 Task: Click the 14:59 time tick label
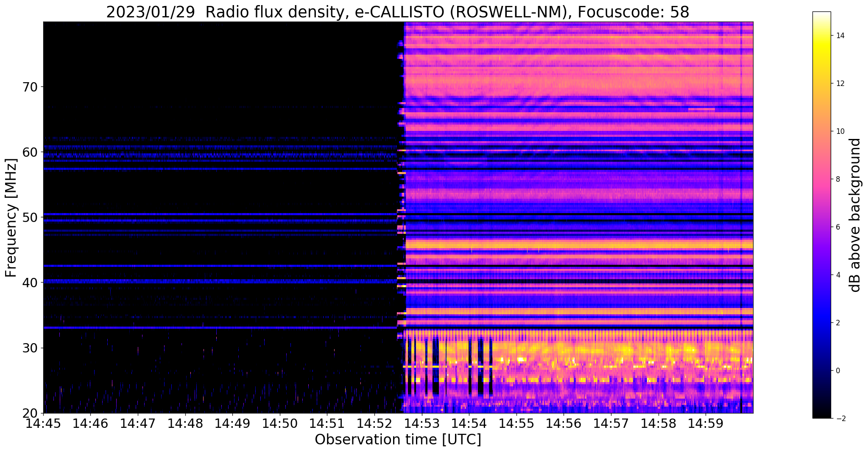pyautogui.click(x=706, y=423)
